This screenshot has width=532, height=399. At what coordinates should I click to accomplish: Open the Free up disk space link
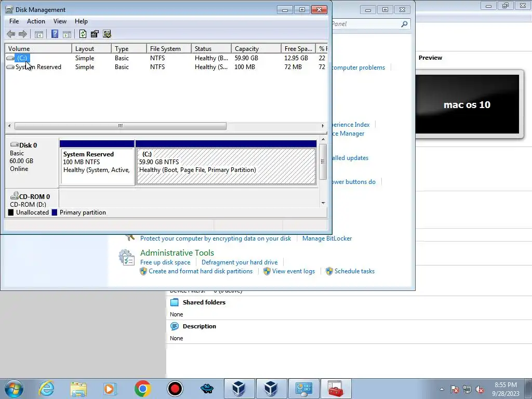[x=165, y=262]
